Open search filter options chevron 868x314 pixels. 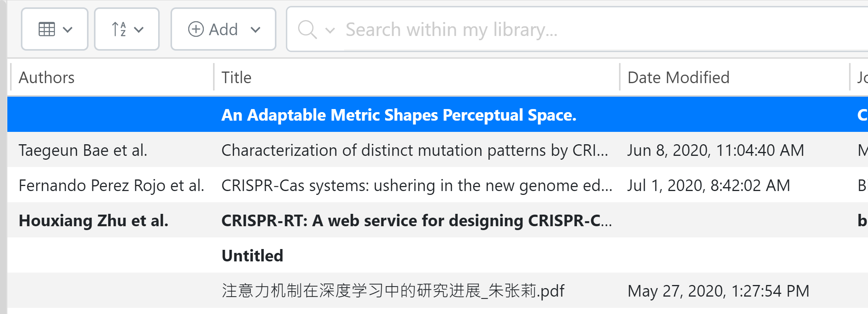coord(330,30)
